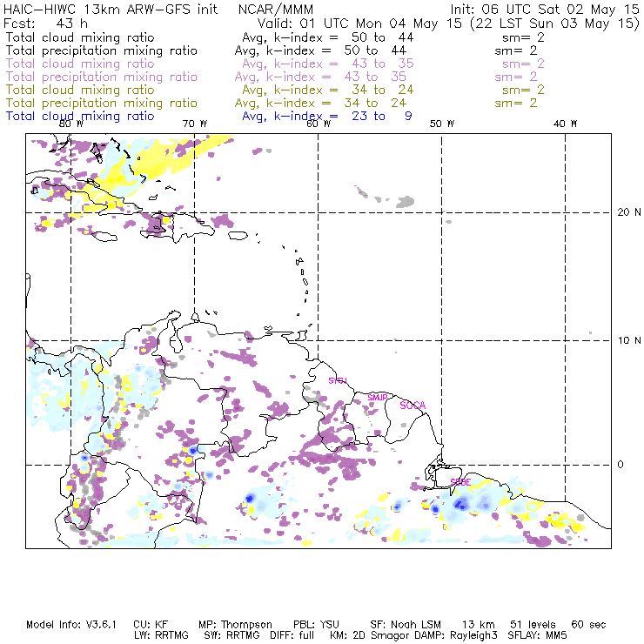
Task: Click the 'MP: Thompson' microphysics text
Action: pyautogui.click(x=235, y=625)
